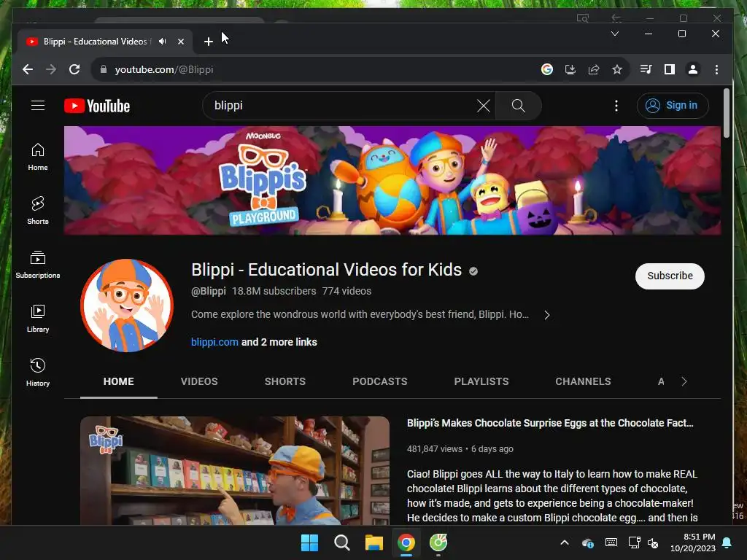Reload the page
This screenshot has width=747, height=560.
click(74, 69)
